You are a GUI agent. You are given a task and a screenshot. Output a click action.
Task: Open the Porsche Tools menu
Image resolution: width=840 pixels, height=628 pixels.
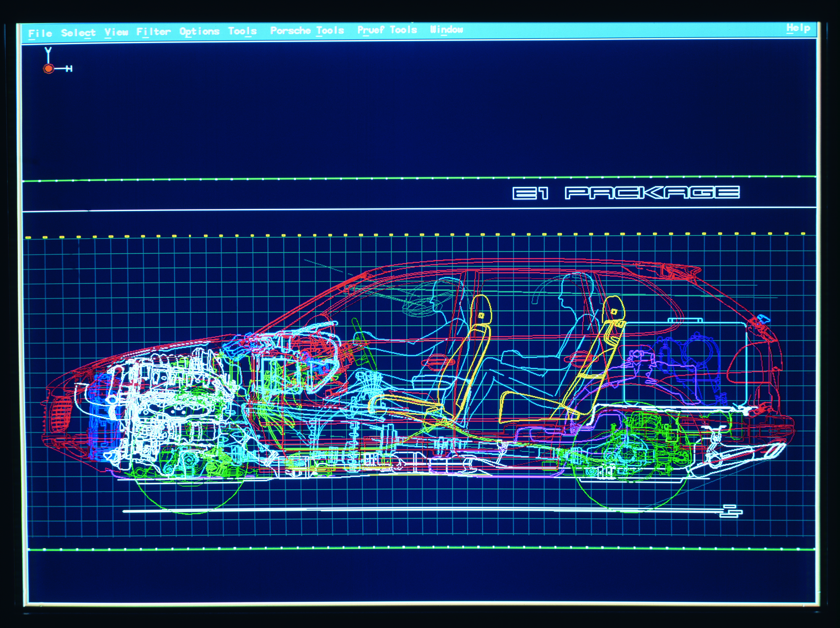point(307,30)
